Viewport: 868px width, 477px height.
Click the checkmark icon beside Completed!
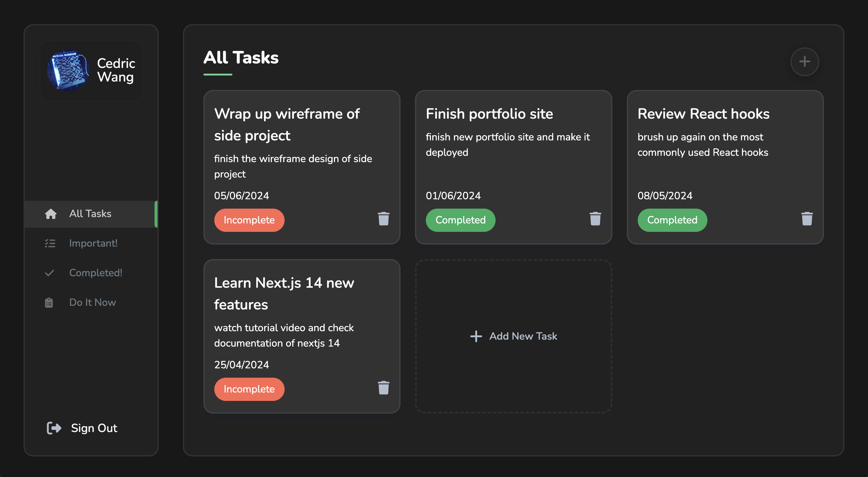(49, 273)
